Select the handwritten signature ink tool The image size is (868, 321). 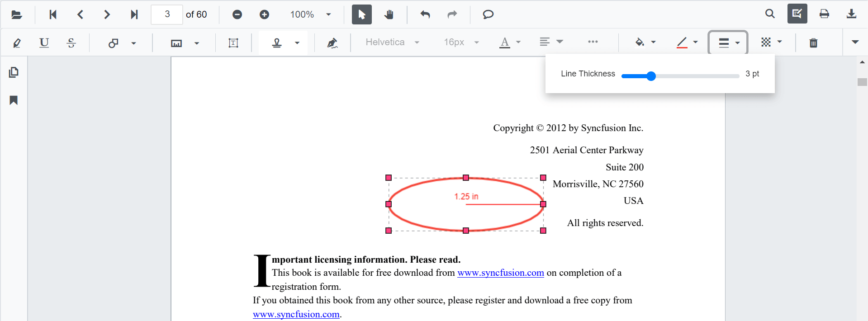(x=332, y=42)
